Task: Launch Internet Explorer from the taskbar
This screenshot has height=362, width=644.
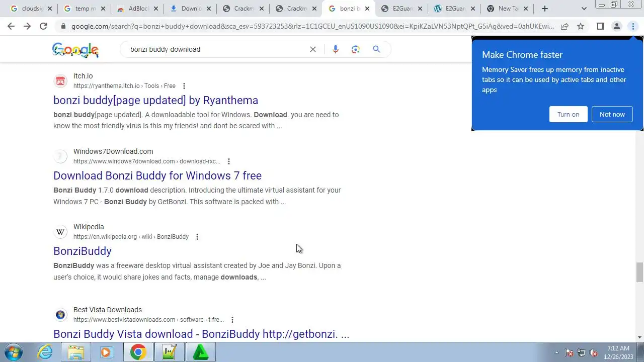Action: (x=45, y=352)
